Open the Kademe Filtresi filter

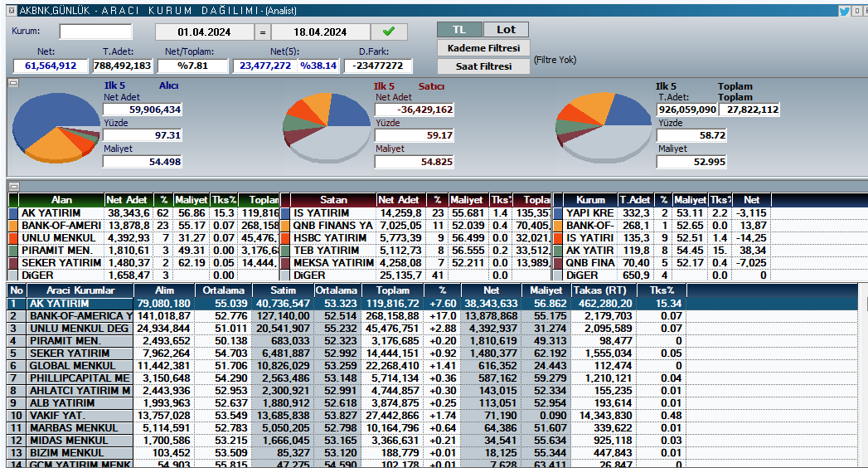point(483,48)
